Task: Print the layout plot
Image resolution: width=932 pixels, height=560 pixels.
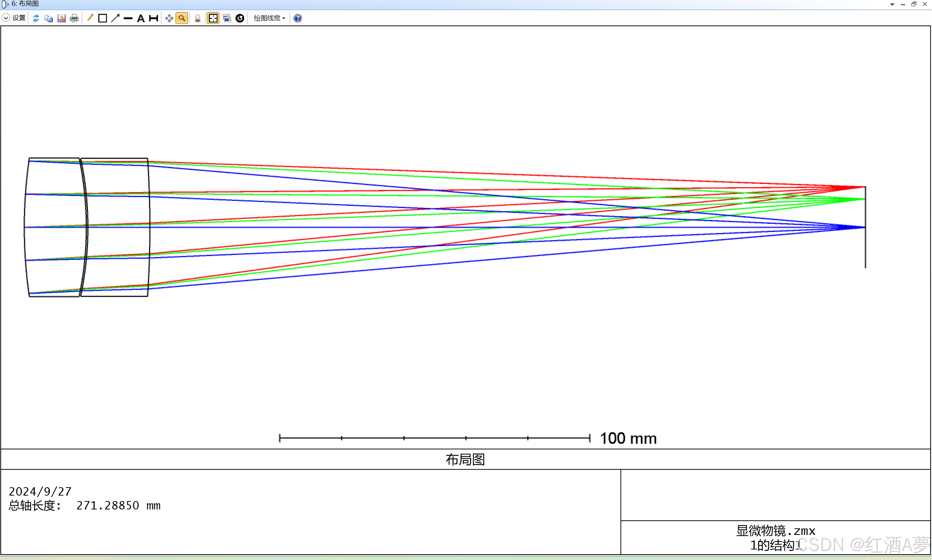Action: 74,18
